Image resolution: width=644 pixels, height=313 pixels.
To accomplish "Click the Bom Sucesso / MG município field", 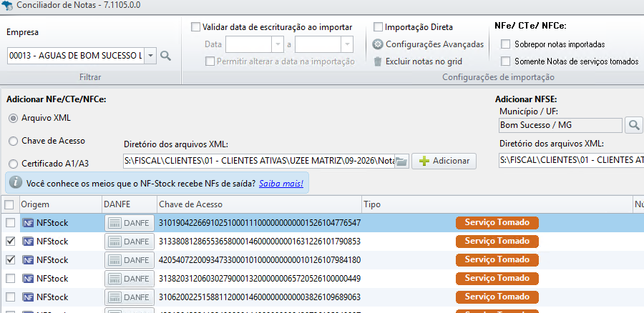I will point(560,126).
